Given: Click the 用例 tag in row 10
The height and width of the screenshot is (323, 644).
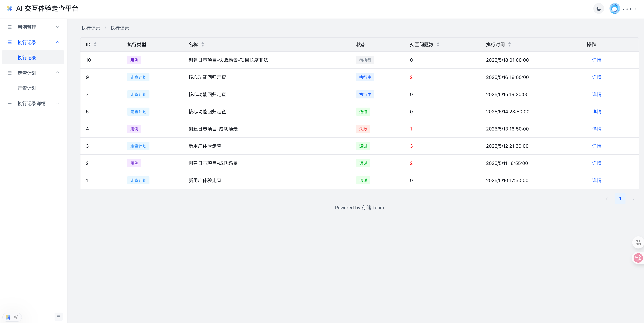Looking at the screenshot, I should [134, 60].
